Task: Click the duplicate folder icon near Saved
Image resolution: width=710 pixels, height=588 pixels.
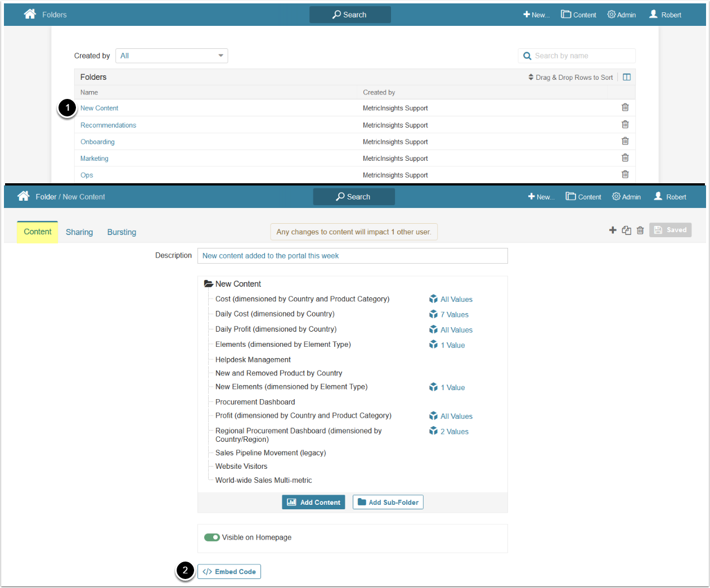Action: [627, 230]
